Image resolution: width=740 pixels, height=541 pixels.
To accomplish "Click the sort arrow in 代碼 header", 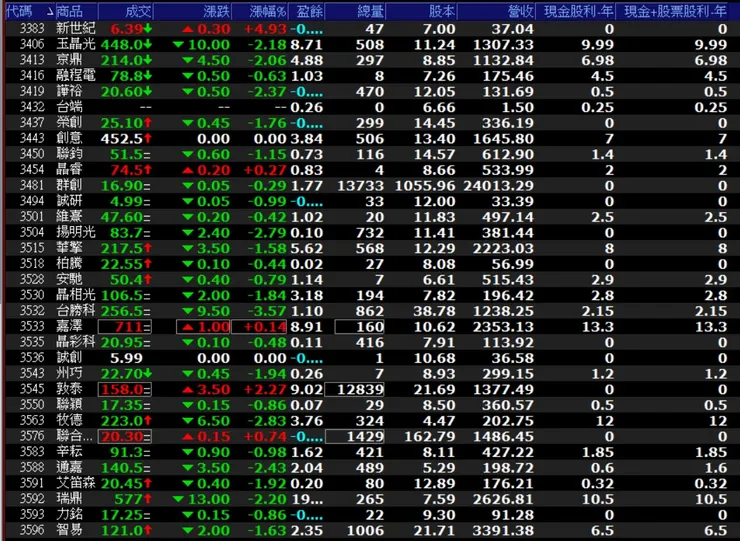I will point(50,11).
